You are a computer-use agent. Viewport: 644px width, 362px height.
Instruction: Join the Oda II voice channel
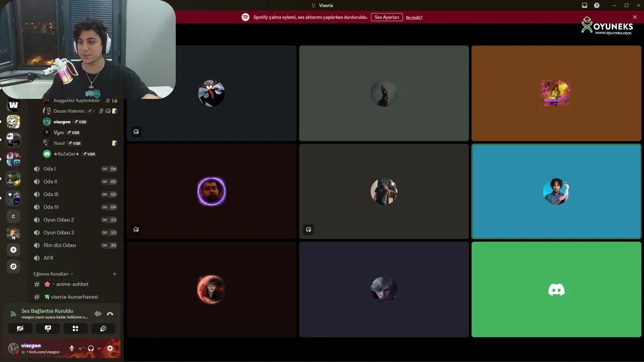coord(75,182)
